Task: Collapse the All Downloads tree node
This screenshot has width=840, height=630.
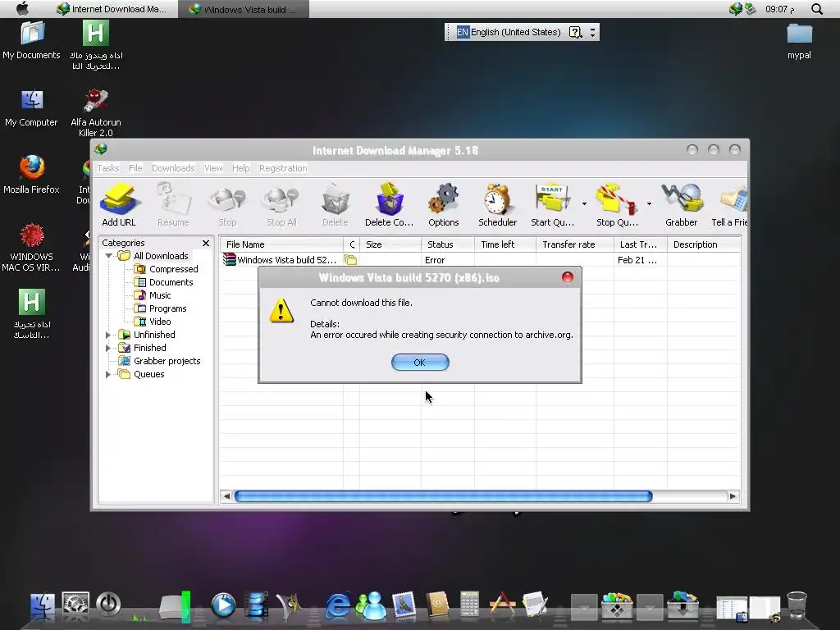Action: coord(109,256)
